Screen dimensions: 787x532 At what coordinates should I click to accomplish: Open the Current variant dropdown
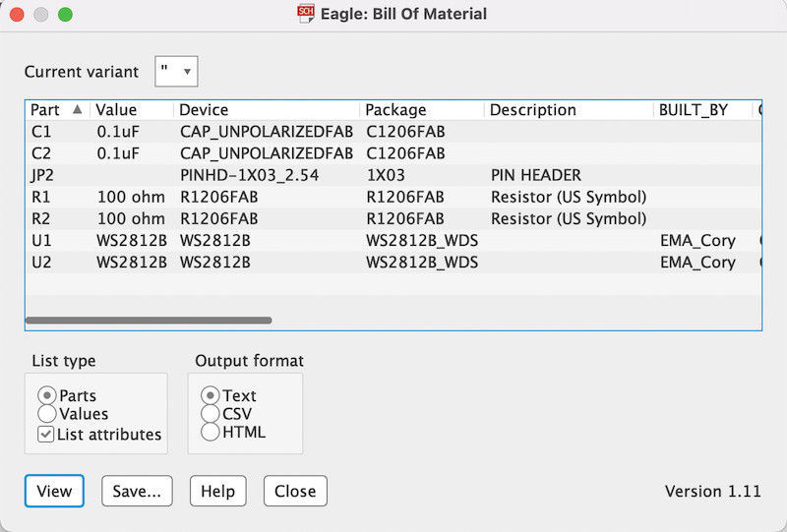[176, 71]
